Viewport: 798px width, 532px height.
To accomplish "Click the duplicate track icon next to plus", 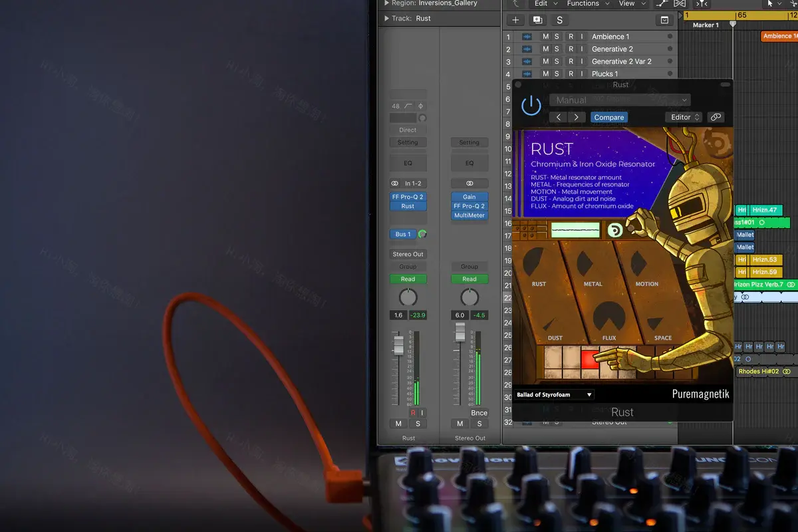I will click(x=537, y=20).
